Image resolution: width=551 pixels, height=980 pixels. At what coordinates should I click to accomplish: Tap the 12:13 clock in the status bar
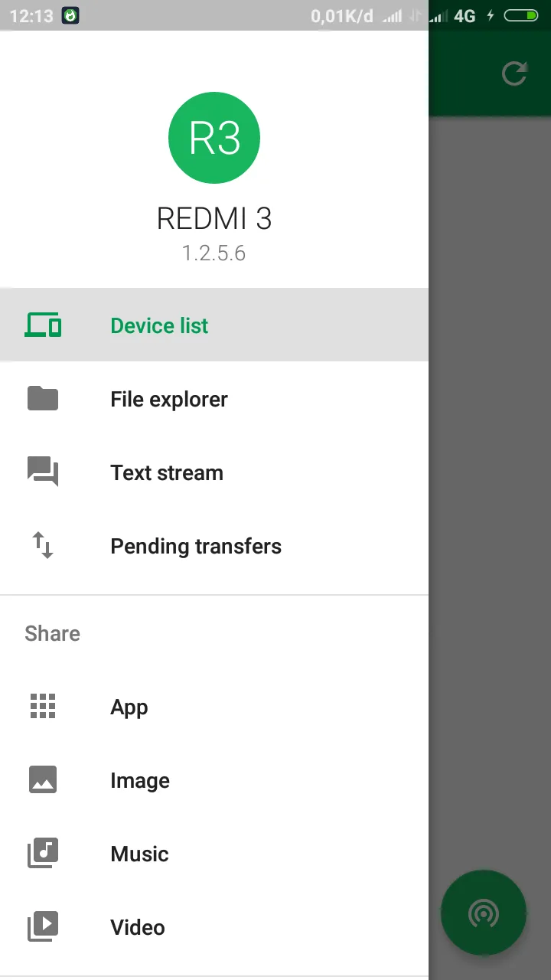pyautogui.click(x=31, y=15)
